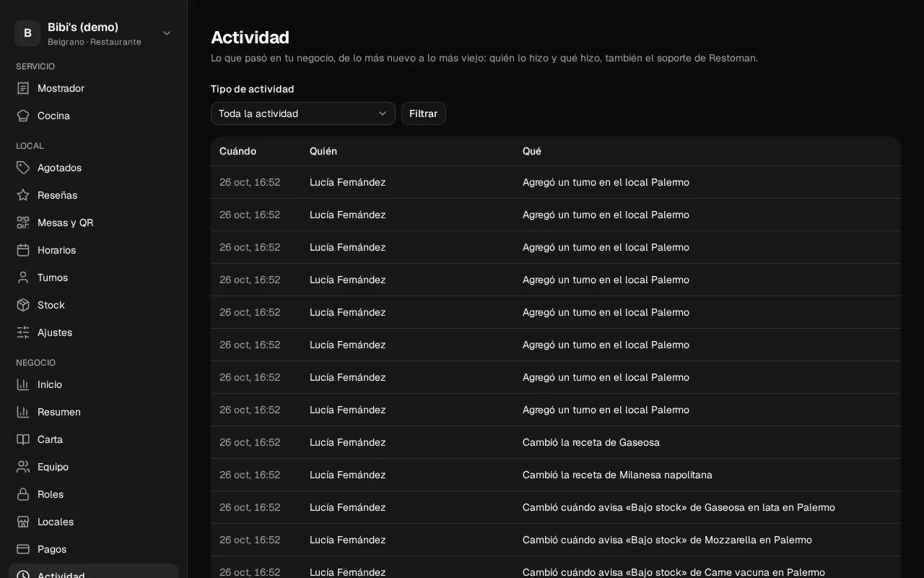Select the 'Quién' column header
The image size is (924, 578).
tap(323, 151)
